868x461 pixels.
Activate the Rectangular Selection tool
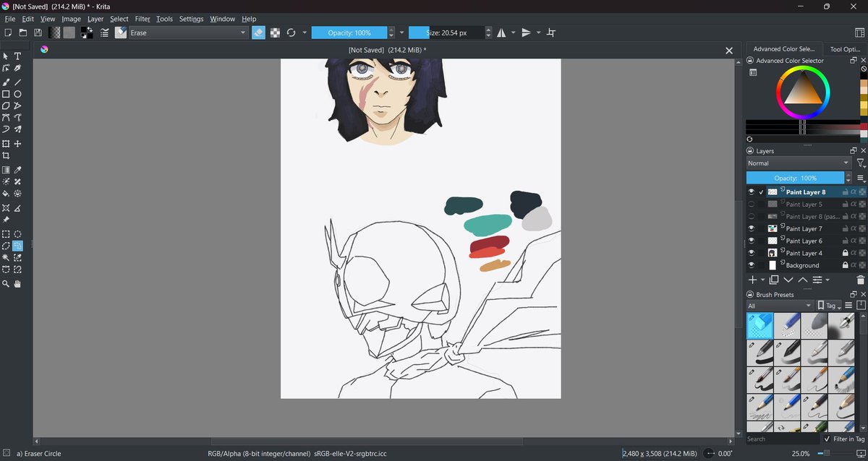pos(6,233)
